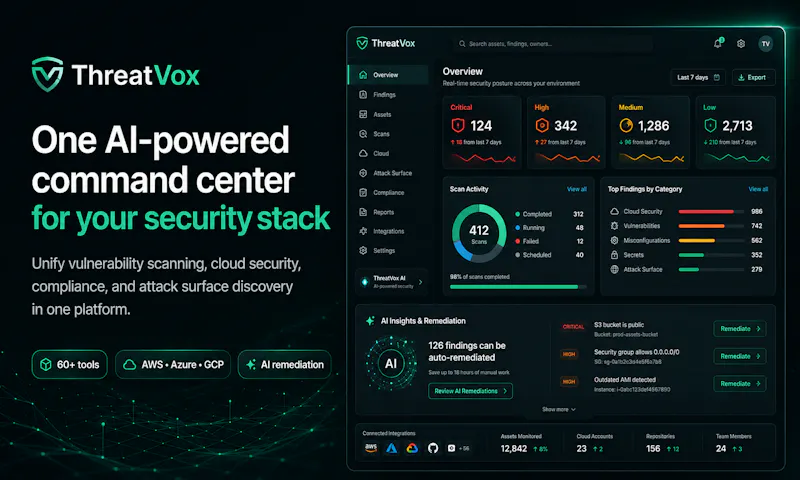Open the settings gear in top bar
Screen dimensions: 800x480
click(x=741, y=44)
